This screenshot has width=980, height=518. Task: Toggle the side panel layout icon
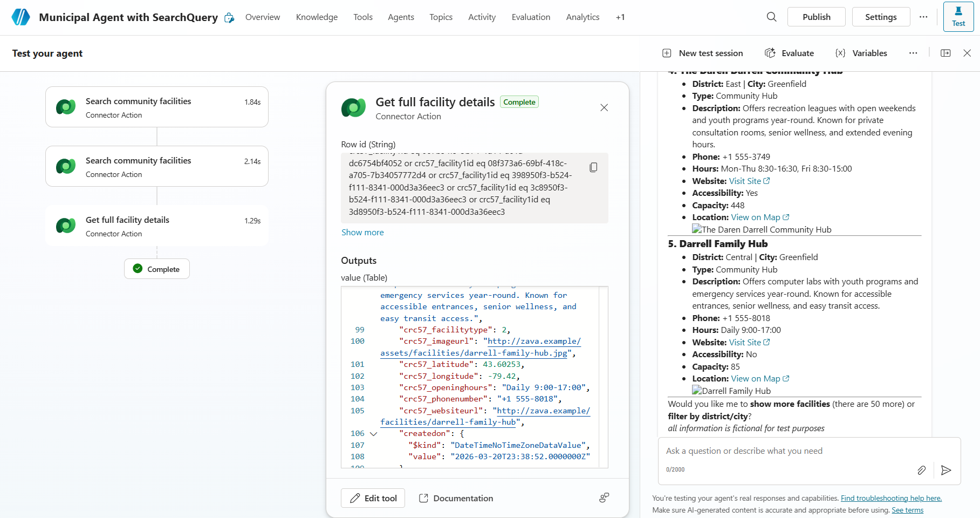[x=945, y=53]
